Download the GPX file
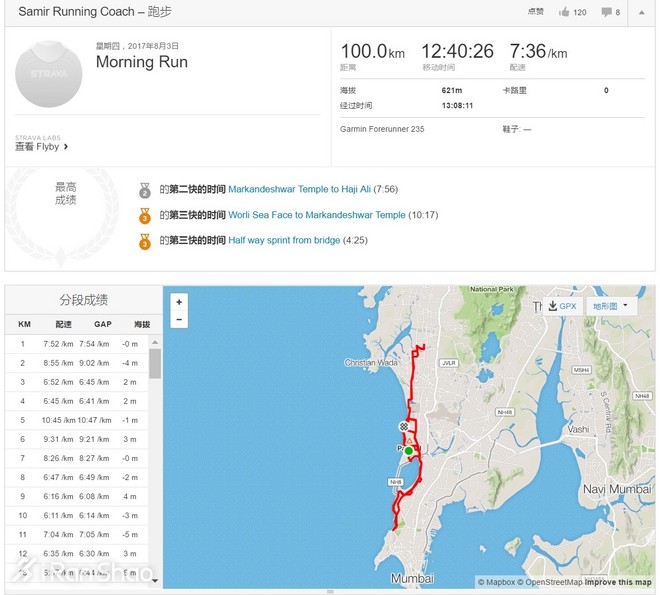 pos(562,306)
